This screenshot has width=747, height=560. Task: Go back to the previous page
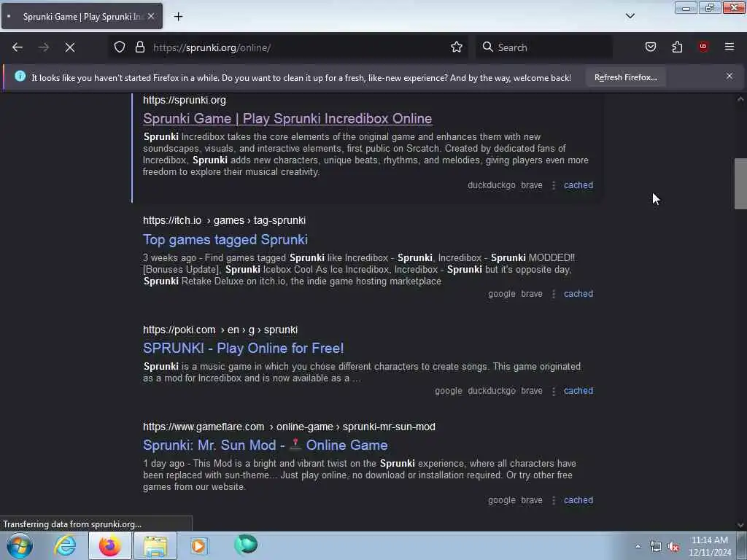coord(18,47)
